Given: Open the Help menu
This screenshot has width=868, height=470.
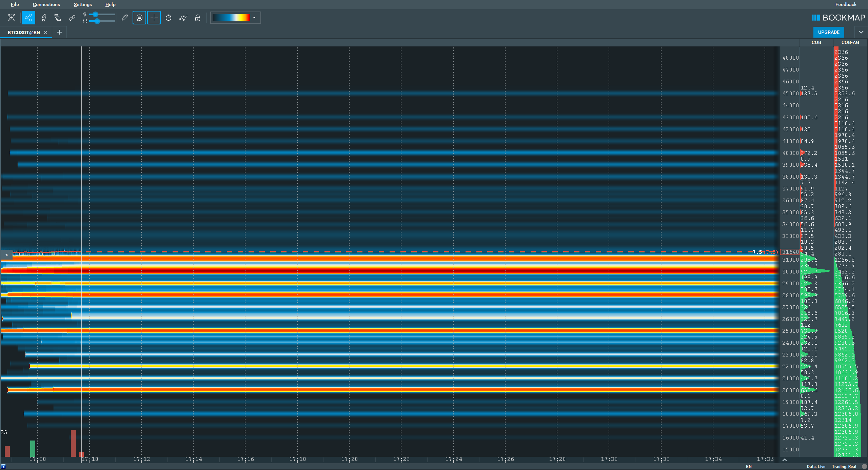Looking at the screenshot, I should tap(111, 4).
